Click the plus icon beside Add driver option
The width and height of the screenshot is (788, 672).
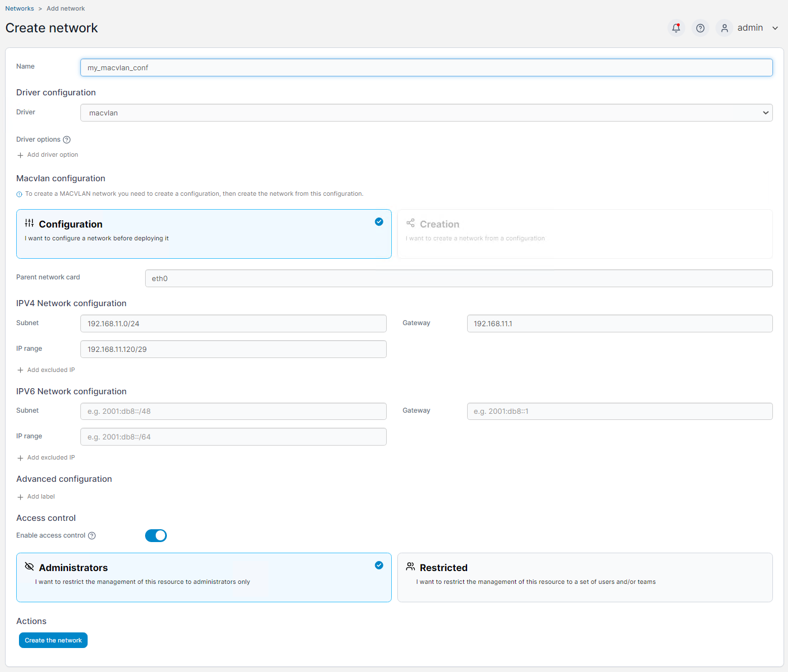[21, 155]
